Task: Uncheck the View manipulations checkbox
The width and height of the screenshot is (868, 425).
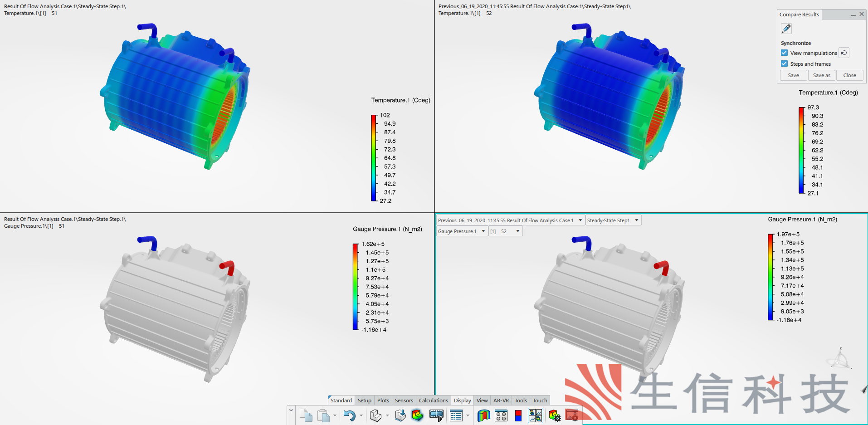Action: click(785, 53)
